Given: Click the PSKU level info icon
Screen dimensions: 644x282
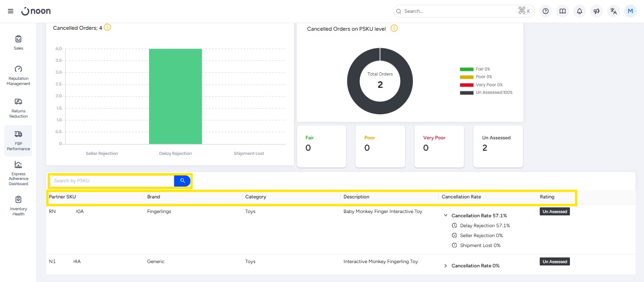Looking at the screenshot, I should pos(394,28).
